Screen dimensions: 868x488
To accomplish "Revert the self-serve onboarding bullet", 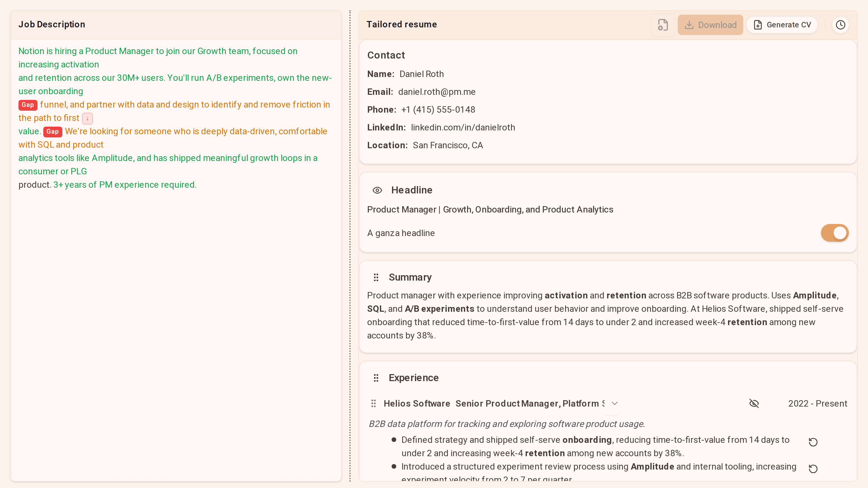I will 813,442.
